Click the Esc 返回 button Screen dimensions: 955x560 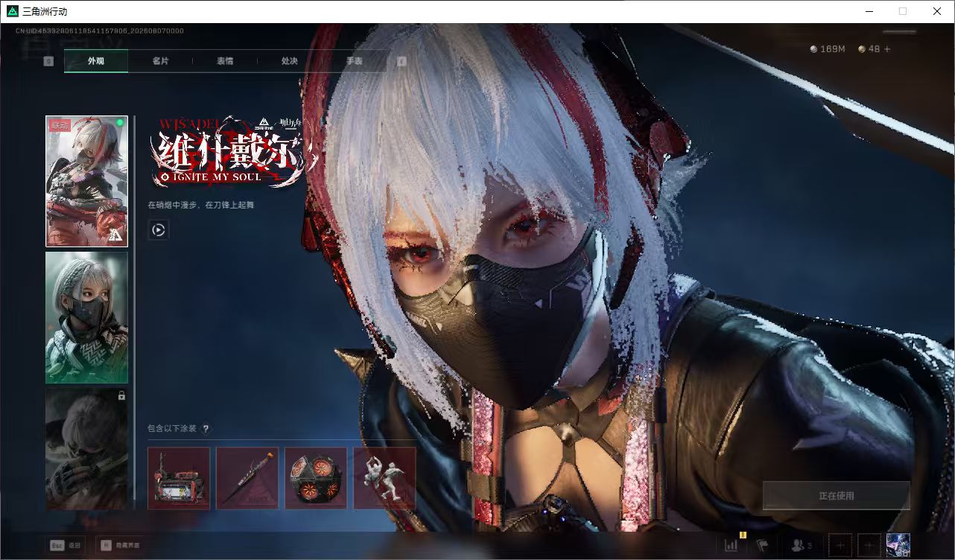[x=65, y=545]
